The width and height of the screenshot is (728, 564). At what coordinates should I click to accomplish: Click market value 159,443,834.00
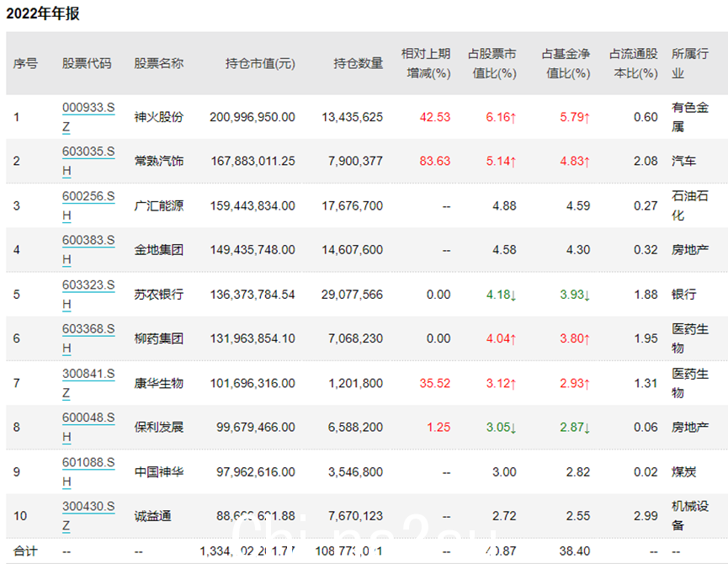click(252, 205)
